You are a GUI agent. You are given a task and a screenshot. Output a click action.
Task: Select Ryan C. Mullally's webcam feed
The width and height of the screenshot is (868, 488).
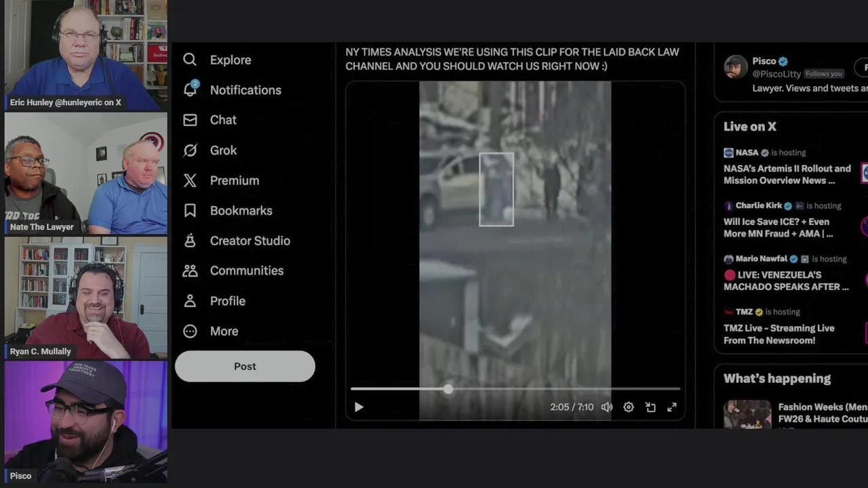[86, 297]
